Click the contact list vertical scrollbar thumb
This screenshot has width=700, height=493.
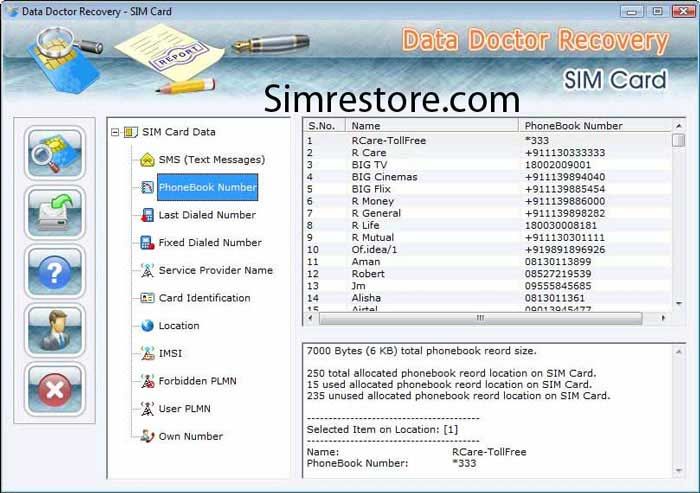coord(679,140)
